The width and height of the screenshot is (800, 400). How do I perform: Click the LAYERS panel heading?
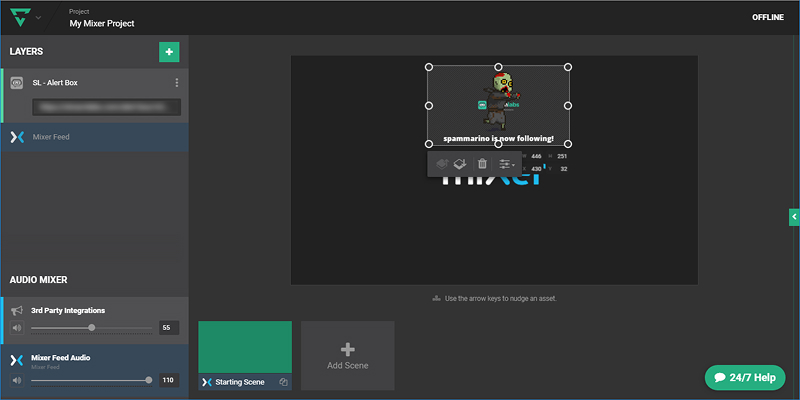click(26, 52)
